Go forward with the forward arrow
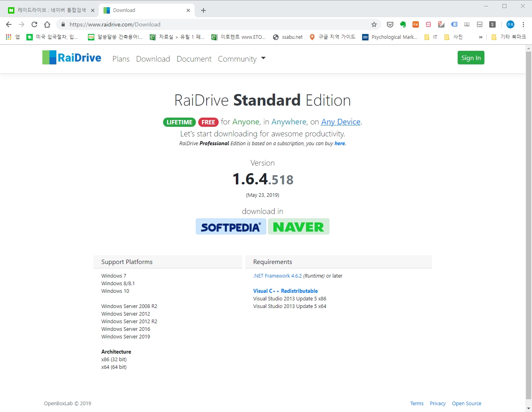 click(22, 24)
